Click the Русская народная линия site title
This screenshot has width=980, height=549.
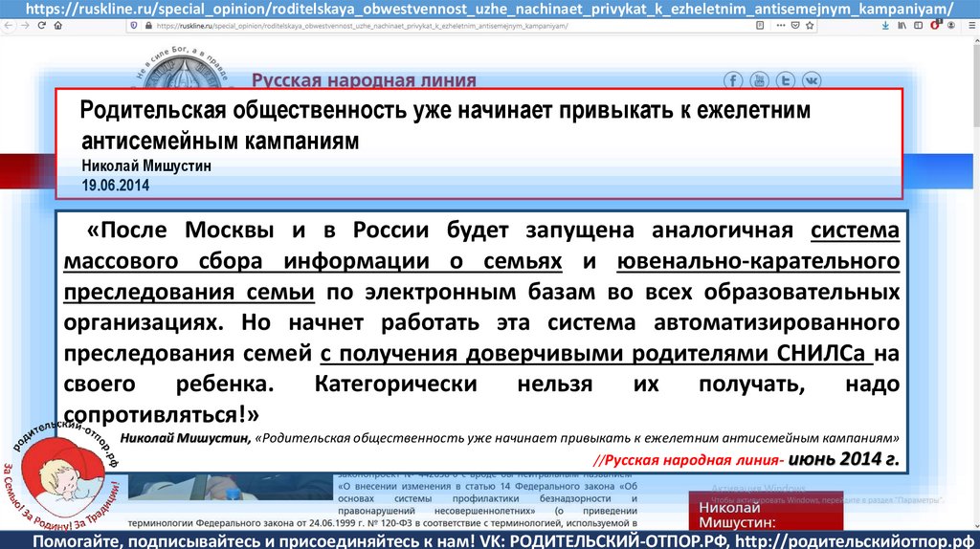click(x=363, y=80)
